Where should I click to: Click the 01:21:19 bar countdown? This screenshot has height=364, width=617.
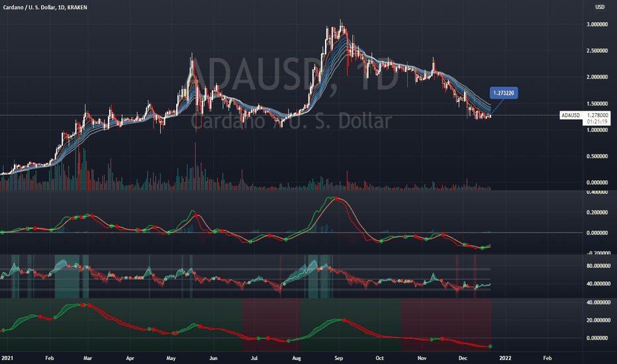[x=597, y=122]
